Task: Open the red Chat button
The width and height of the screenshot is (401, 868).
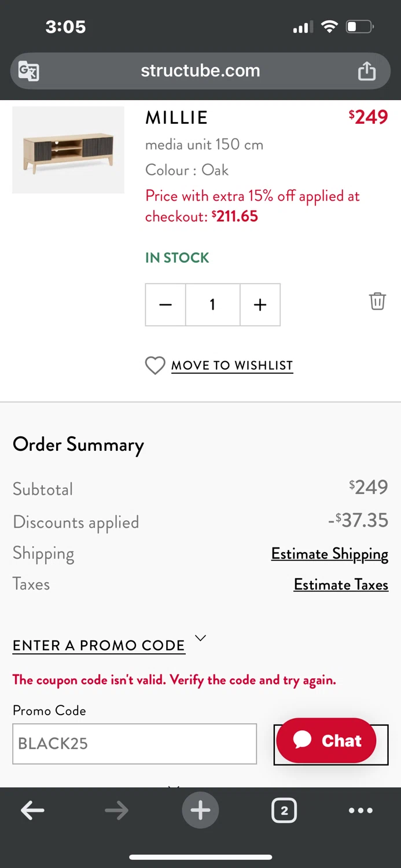Action: pyautogui.click(x=326, y=741)
